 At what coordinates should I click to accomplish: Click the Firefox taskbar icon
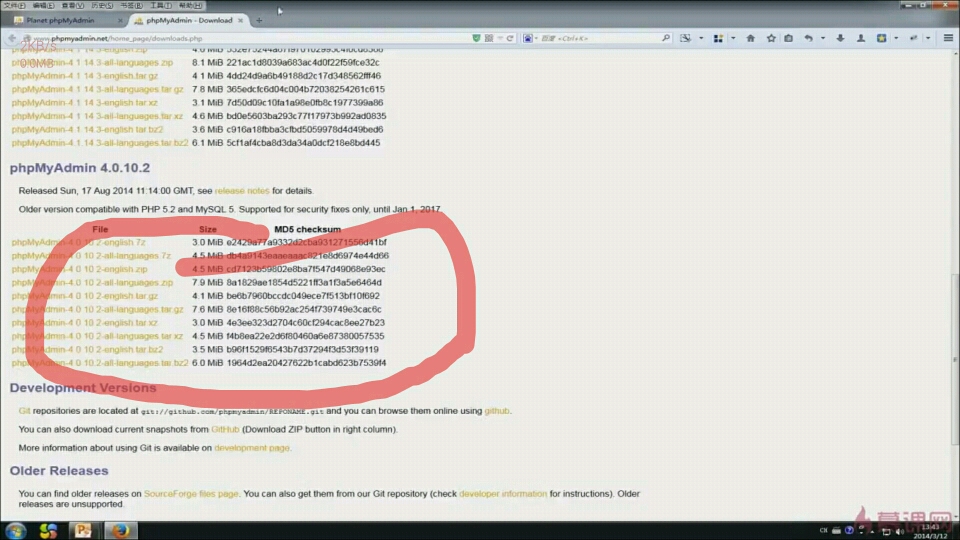[120, 530]
